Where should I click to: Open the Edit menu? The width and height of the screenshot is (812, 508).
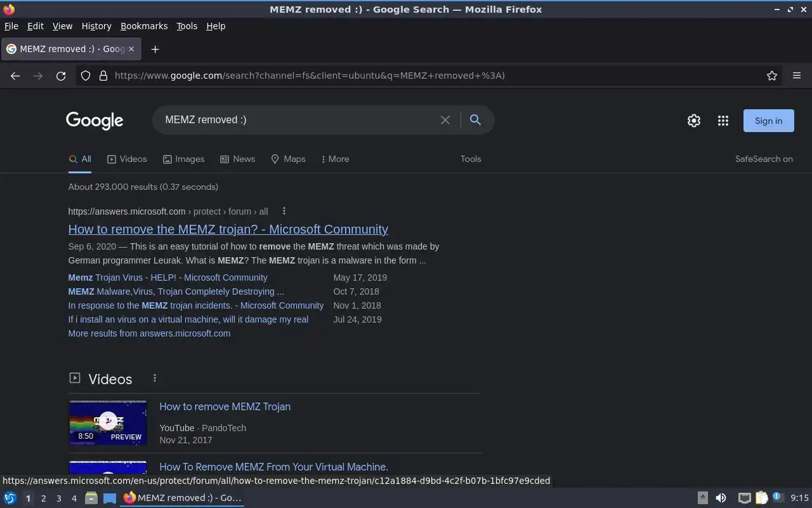pos(35,26)
